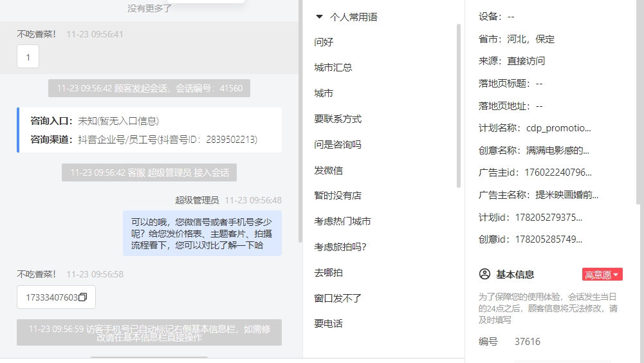Click 创意名称 满满电影感的... value
The height and width of the screenshot is (363, 644).
tap(558, 151)
